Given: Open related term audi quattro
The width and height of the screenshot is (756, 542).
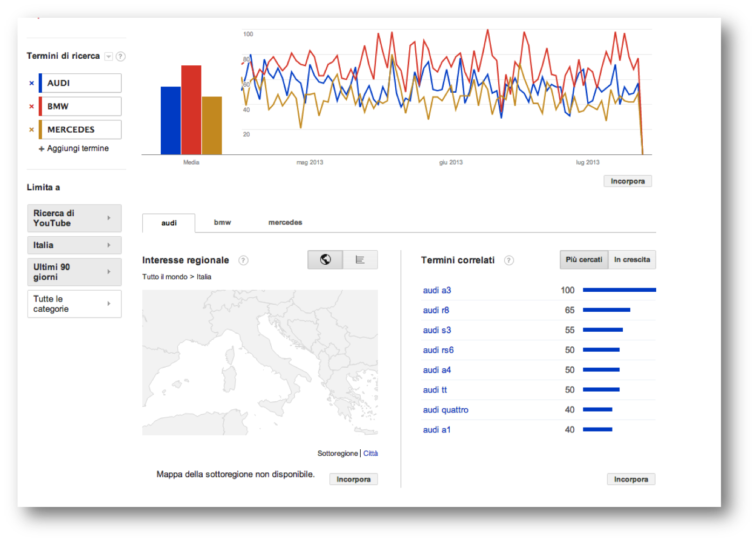Looking at the screenshot, I should 445,410.
